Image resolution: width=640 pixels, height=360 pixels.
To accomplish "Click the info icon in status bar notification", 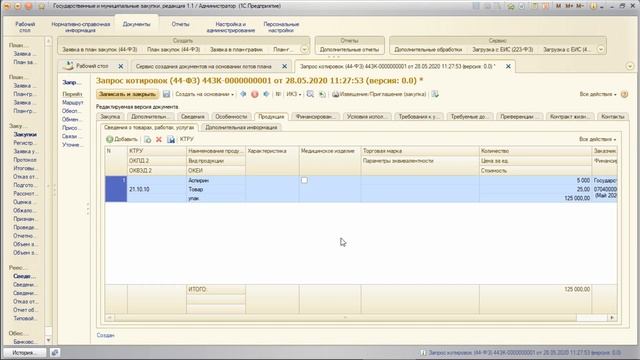I will tap(423, 352).
